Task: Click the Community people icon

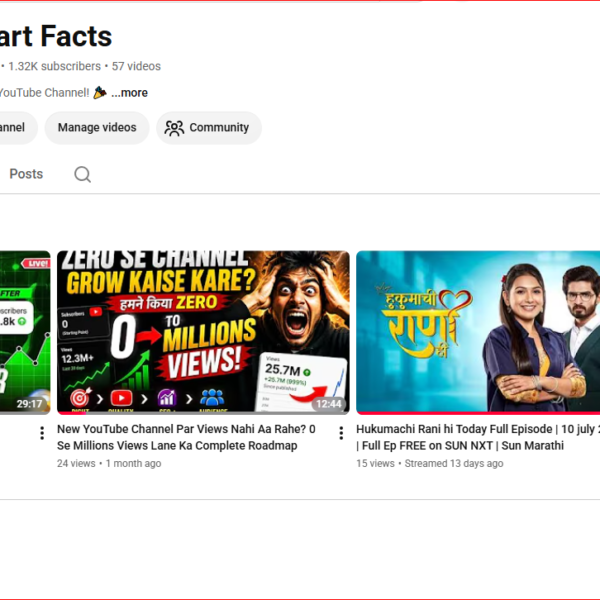Action: (174, 128)
